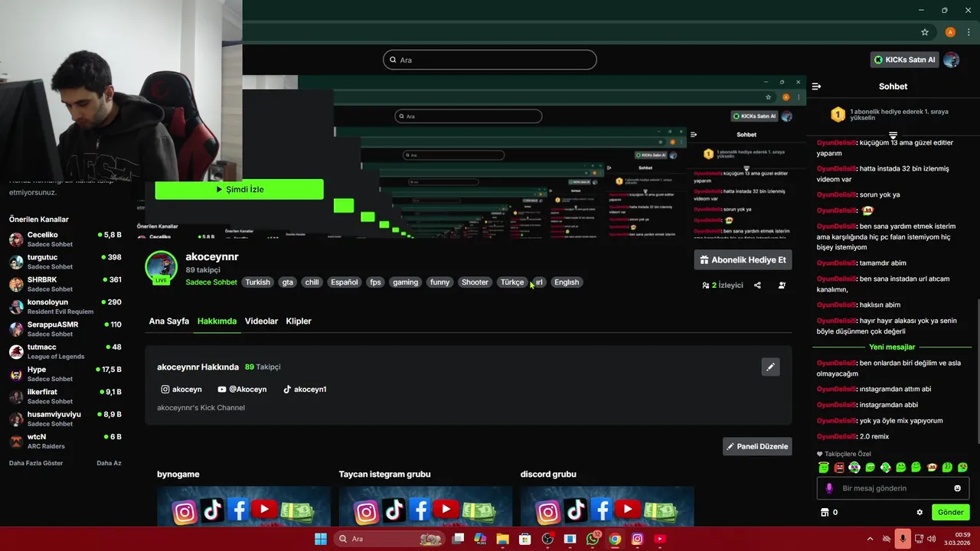Open the Videolar tab

click(x=261, y=321)
